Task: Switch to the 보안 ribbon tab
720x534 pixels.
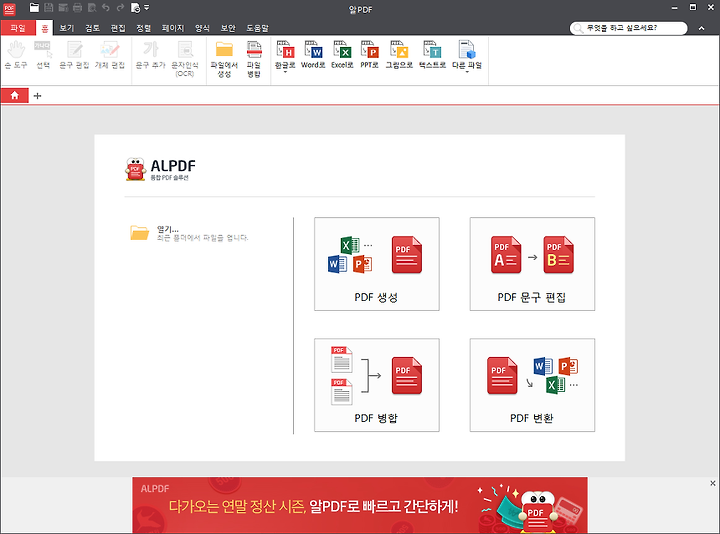Action: tap(228, 28)
